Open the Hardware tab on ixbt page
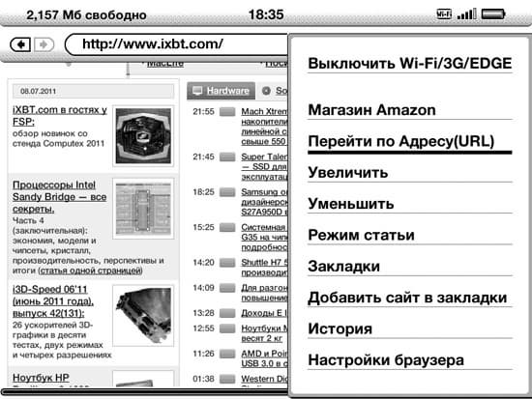Image resolution: width=532 pixels, height=399 pixels. (221, 91)
